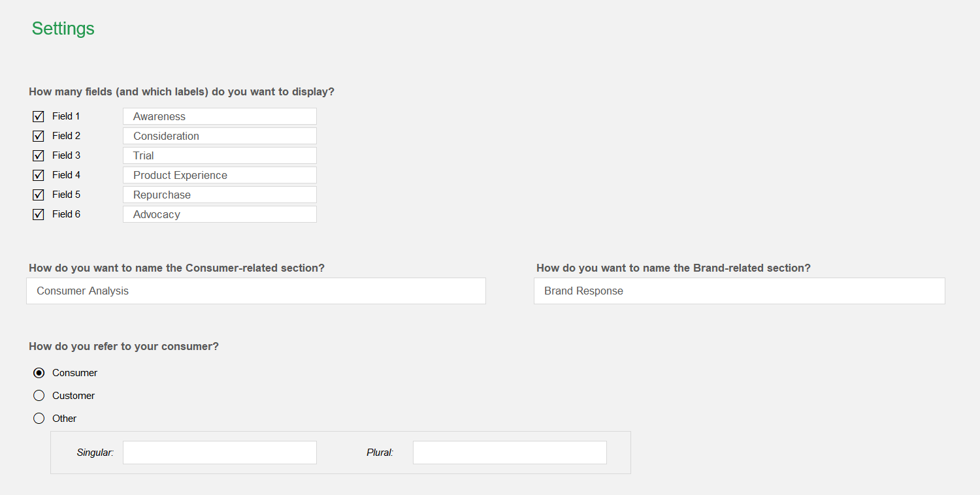Uncheck the Field 4 checkbox
Viewport: 980px width, 495px height.
[39, 176]
